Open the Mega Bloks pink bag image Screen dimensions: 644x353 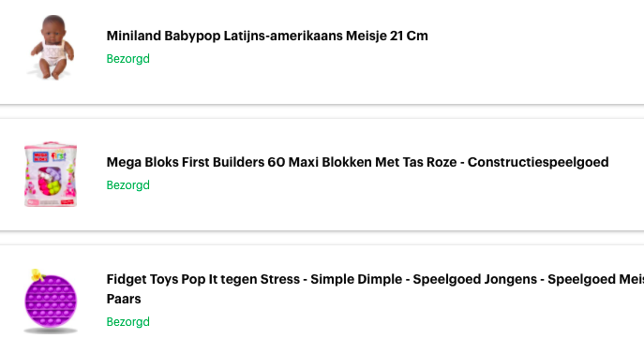click(x=51, y=174)
